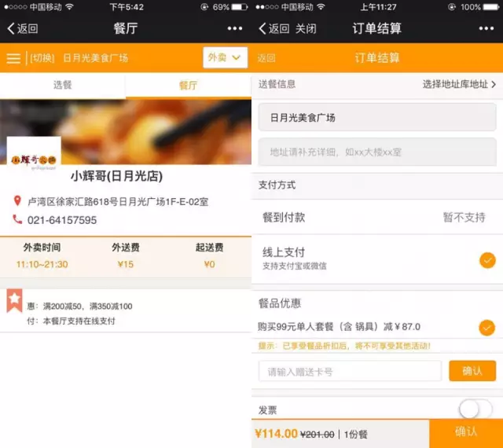Open the 外卖 dropdown

click(x=225, y=58)
